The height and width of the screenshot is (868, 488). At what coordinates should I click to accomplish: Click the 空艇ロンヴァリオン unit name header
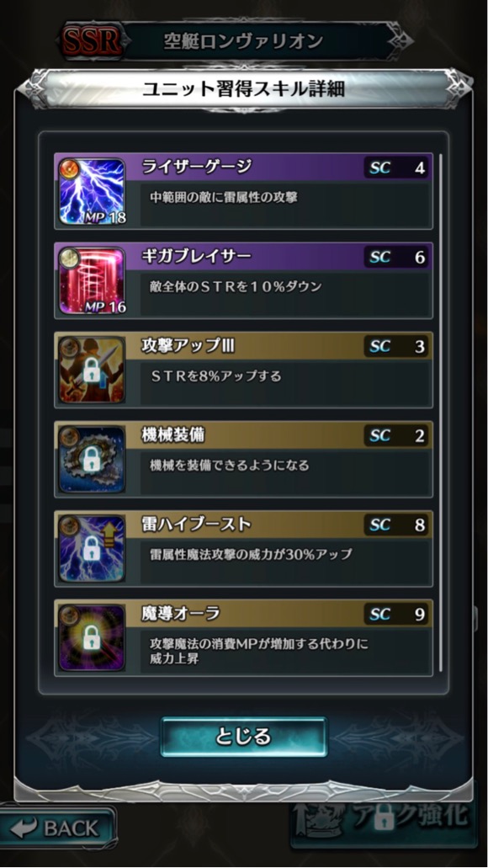pyautogui.click(x=243, y=41)
